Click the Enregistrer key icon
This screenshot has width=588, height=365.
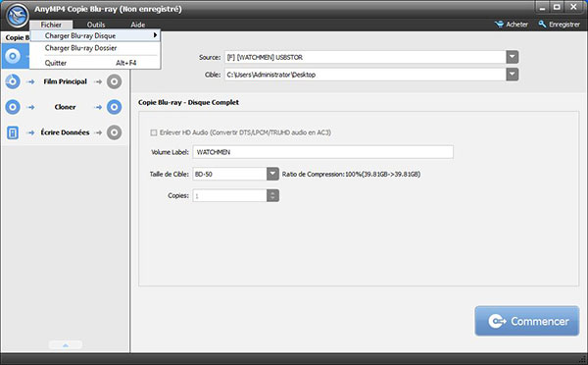[542, 25]
